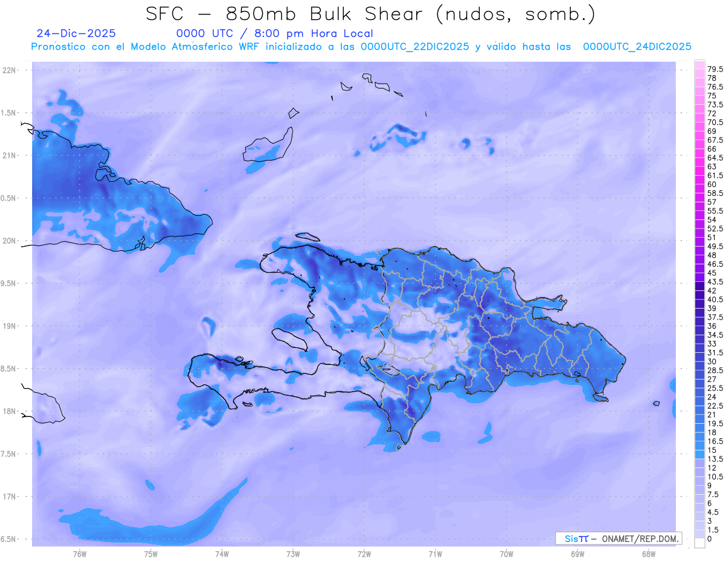Click the "0000UTC_24DIC2025" valid time
The width and height of the screenshot is (728, 562).
(x=637, y=47)
